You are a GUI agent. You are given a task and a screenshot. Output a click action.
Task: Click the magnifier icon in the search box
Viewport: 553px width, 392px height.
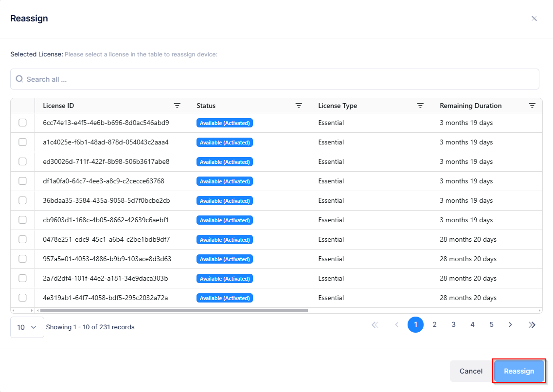pos(19,79)
